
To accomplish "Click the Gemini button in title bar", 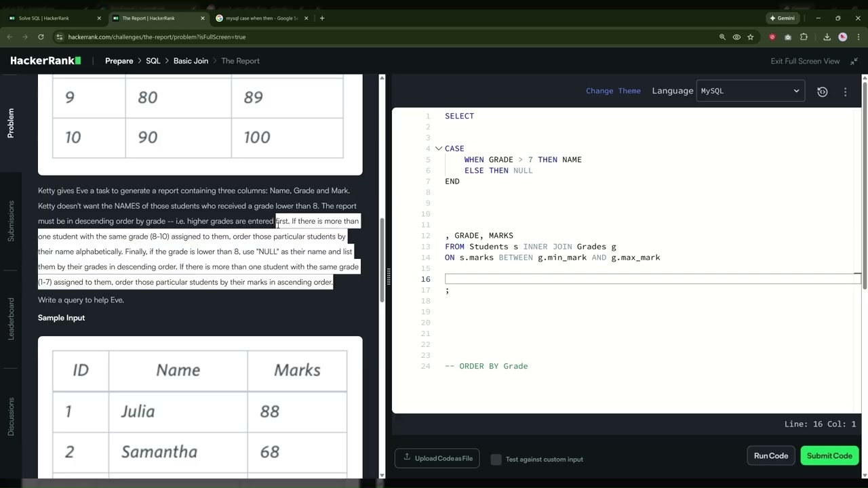I will [x=782, y=18].
